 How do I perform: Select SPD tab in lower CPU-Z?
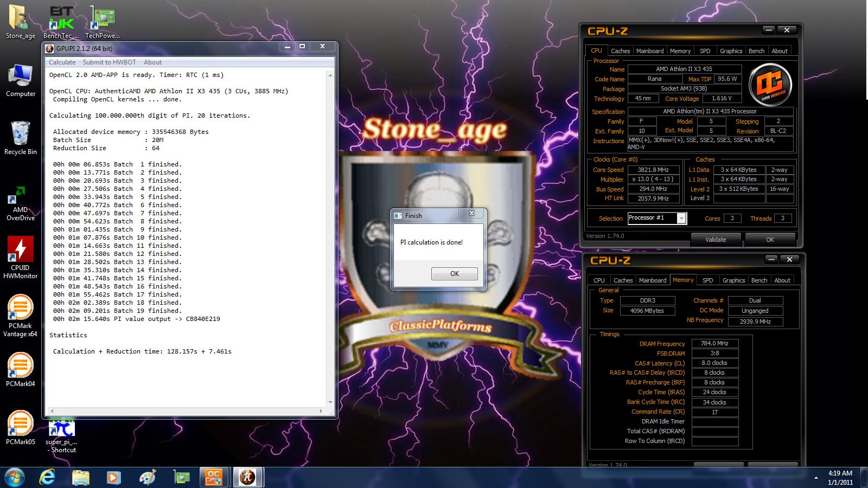[707, 280]
